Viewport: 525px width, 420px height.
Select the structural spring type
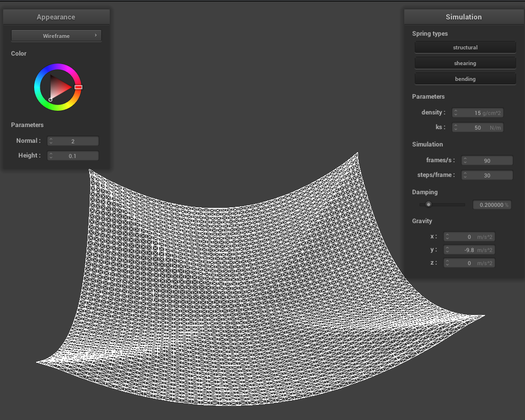tap(465, 47)
